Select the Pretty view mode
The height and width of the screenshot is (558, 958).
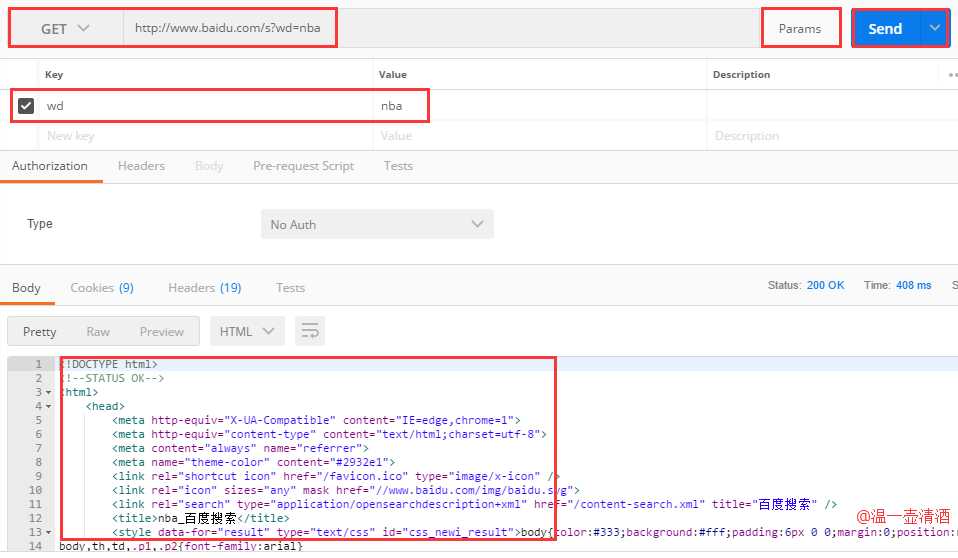pyautogui.click(x=40, y=332)
